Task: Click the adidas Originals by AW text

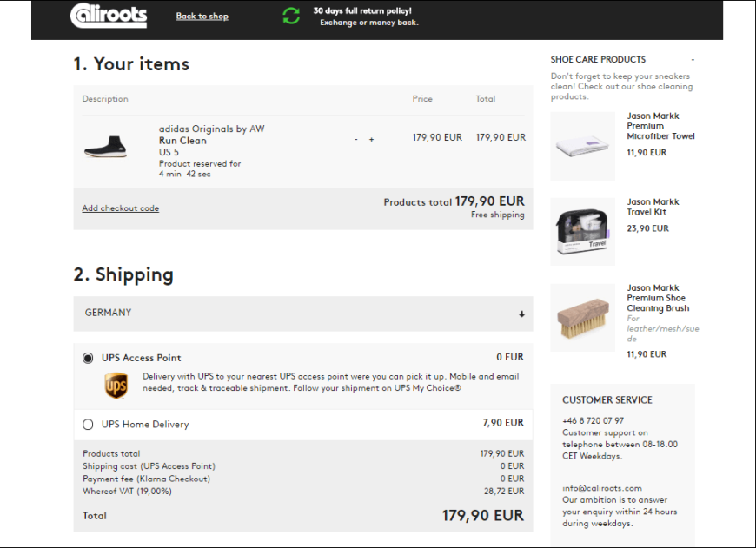Action: coord(212,129)
